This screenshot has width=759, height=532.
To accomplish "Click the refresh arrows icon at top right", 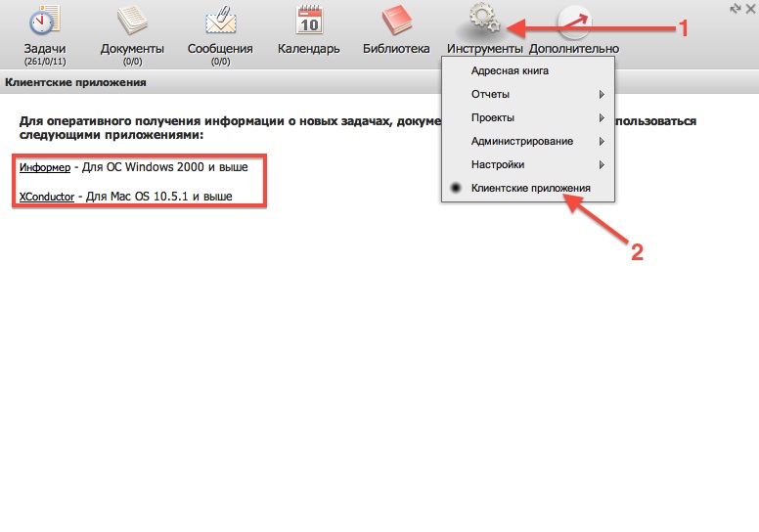I will [735, 8].
